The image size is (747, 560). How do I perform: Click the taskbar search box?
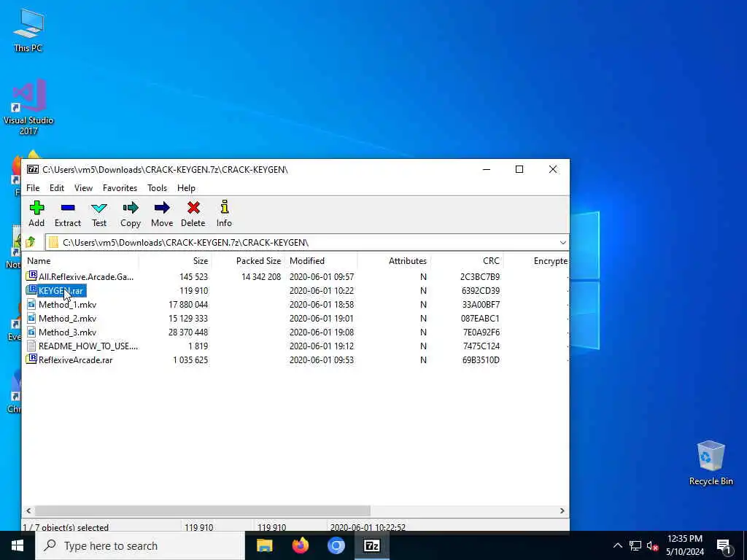140,545
